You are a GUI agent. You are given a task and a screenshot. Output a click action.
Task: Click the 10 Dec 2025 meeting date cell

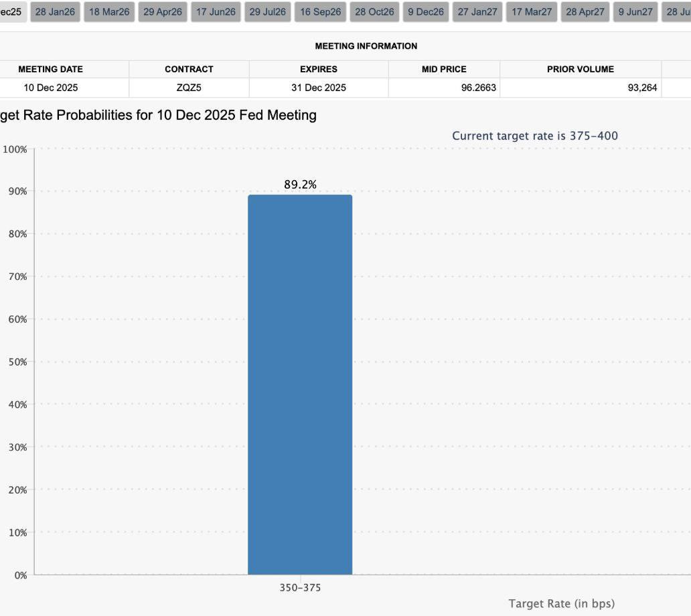click(51, 88)
